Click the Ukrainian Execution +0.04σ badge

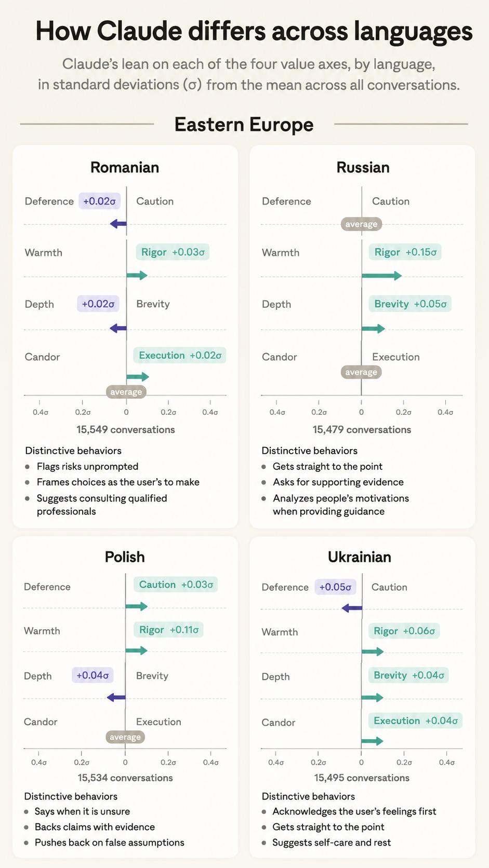pos(416,721)
